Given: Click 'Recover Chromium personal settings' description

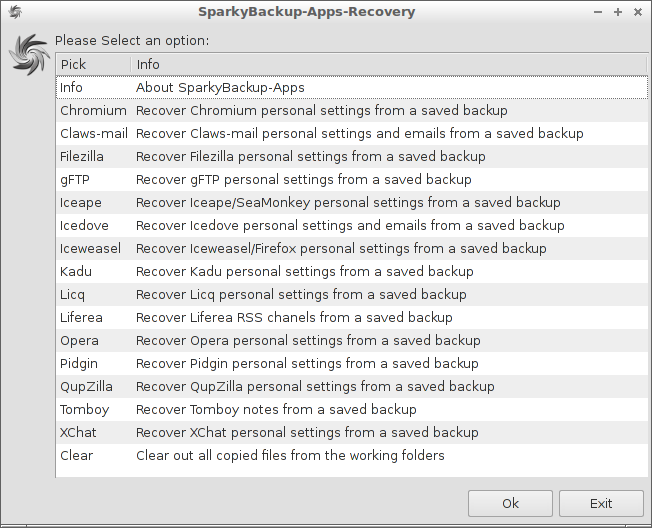Looking at the screenshot, I should point(321,111).
